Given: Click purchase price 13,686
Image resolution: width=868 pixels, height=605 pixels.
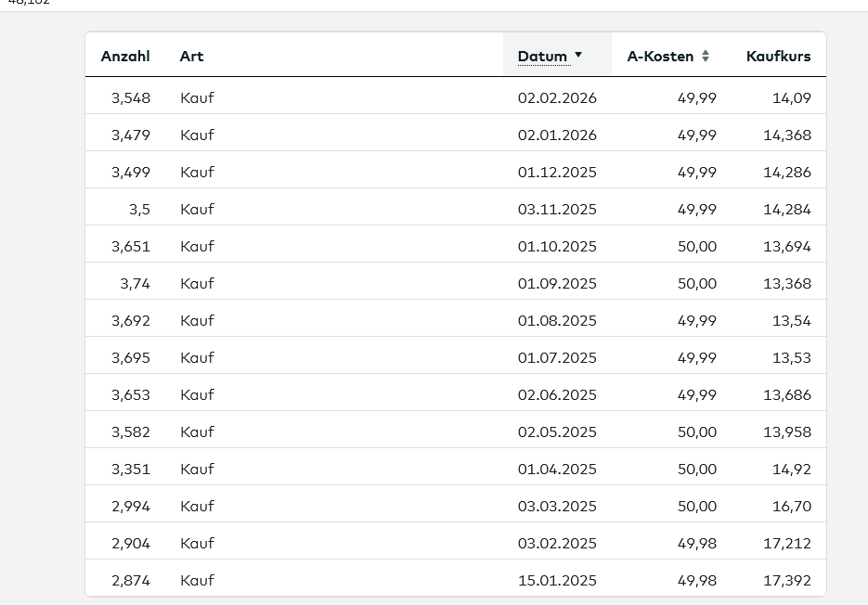Looking at the screenshot, I should [x=787, y=394].
